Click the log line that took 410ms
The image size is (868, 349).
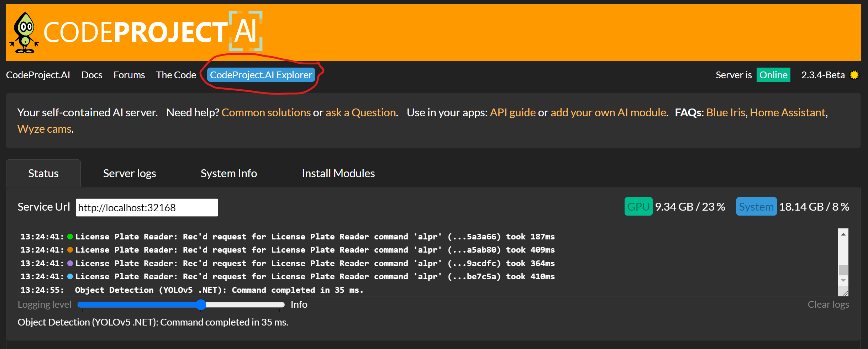click(x=288, y=276)
